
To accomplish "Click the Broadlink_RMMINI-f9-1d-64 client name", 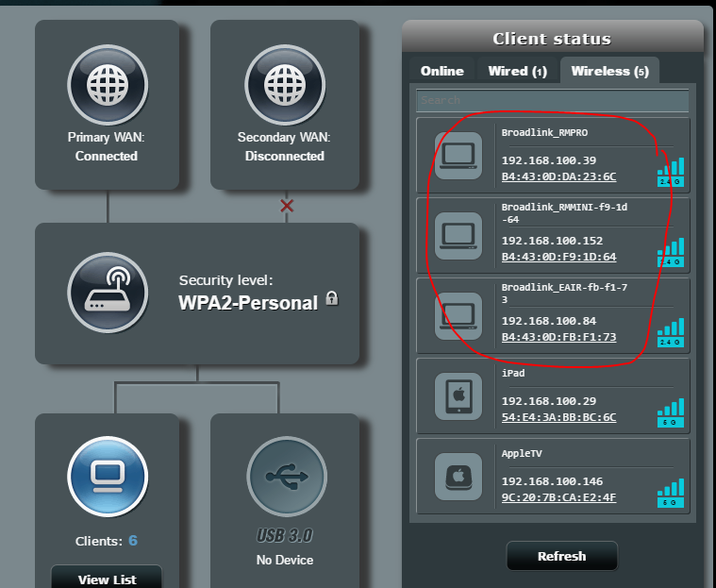I will pyautogui.click(x=564, y=213).
